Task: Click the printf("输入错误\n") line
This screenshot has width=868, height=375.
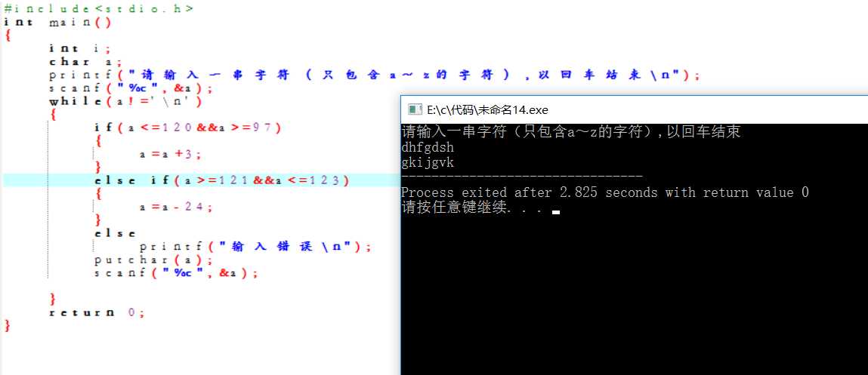Action: [255, 247]
